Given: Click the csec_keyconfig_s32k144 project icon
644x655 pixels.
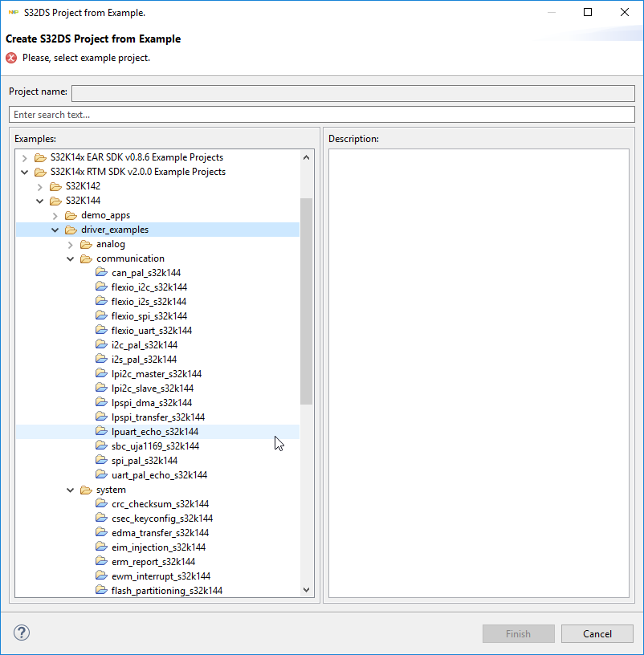Looking at the screenshot, I should click(101, 518).
